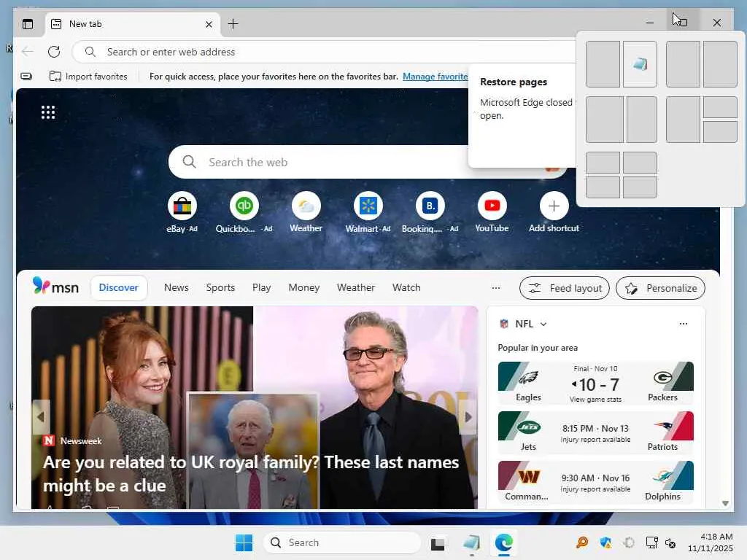Screen dimensions: 747x560
Task: Open the eBay shortcut
Action: 182,212
